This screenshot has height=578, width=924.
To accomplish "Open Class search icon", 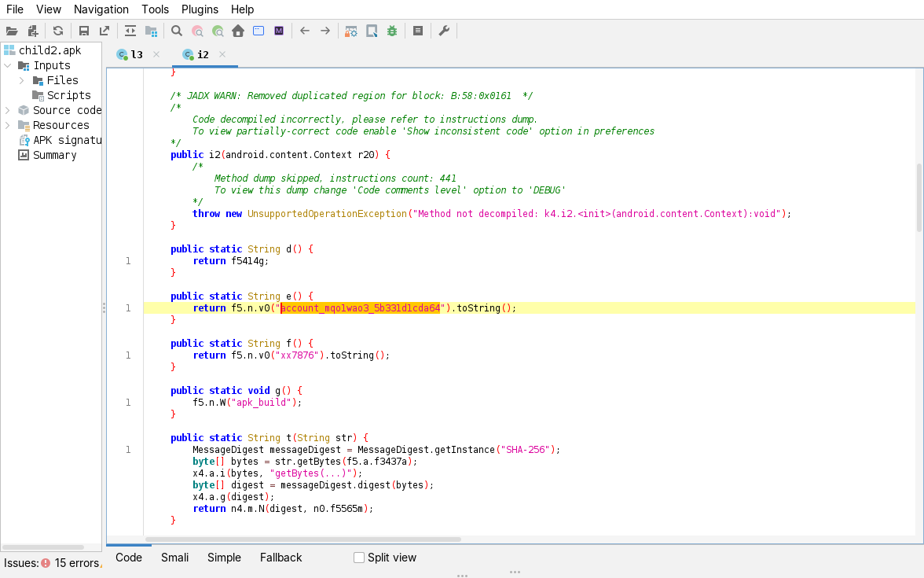I will (197, 31).
